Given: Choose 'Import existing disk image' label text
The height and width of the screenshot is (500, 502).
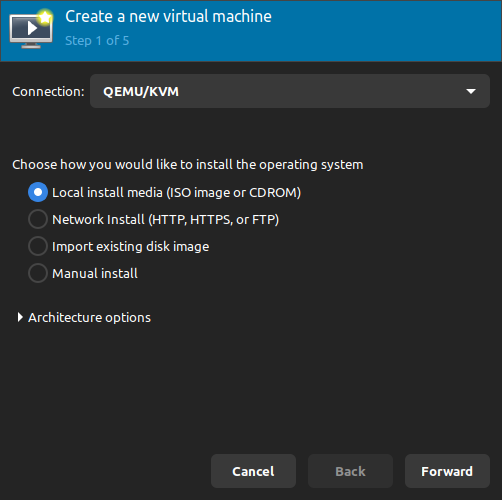Looking at the screenshot, I should click(x=131, y=247).
